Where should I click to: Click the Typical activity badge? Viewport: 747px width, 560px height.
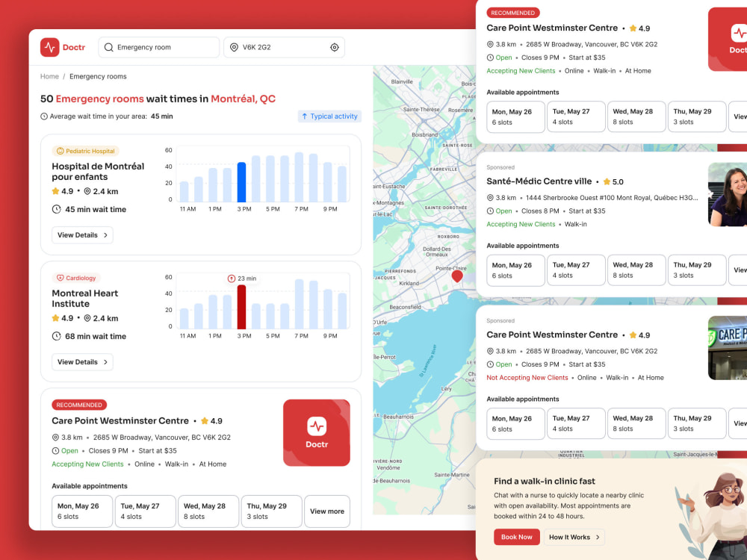(x=329, y=116)
